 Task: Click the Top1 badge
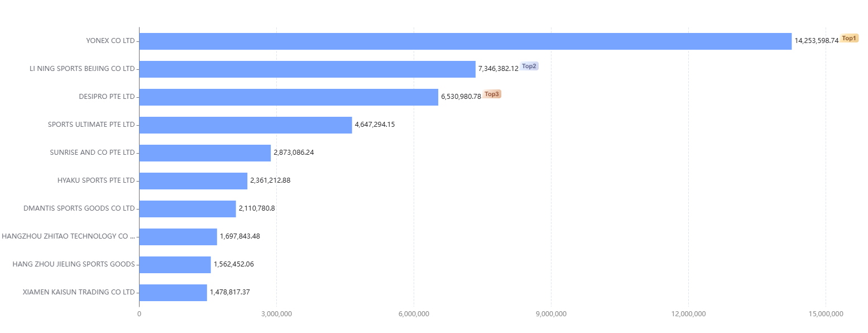point(849,39)
